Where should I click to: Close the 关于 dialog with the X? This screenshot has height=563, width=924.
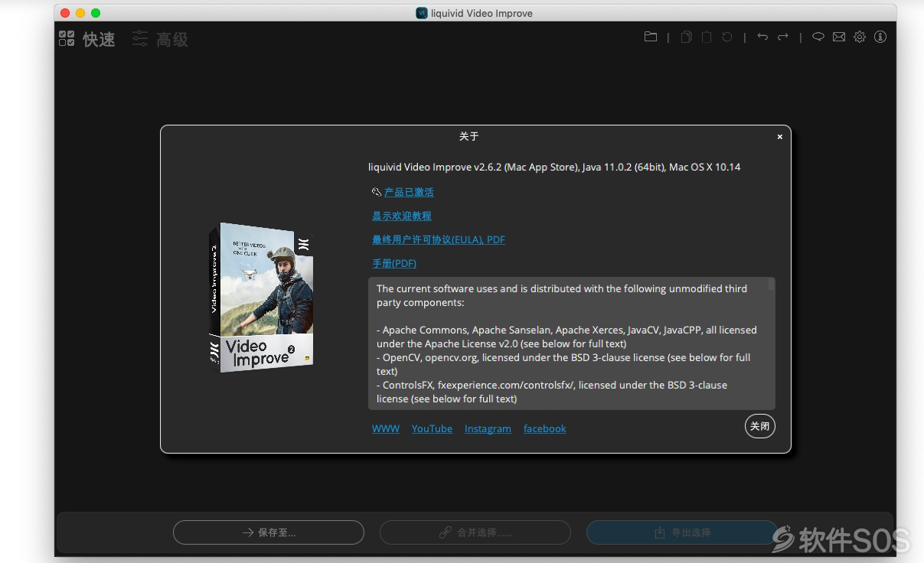pos(780,137)
